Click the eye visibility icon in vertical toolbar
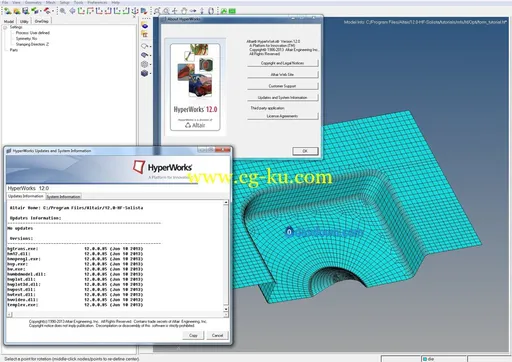 [x=145, y=25]
